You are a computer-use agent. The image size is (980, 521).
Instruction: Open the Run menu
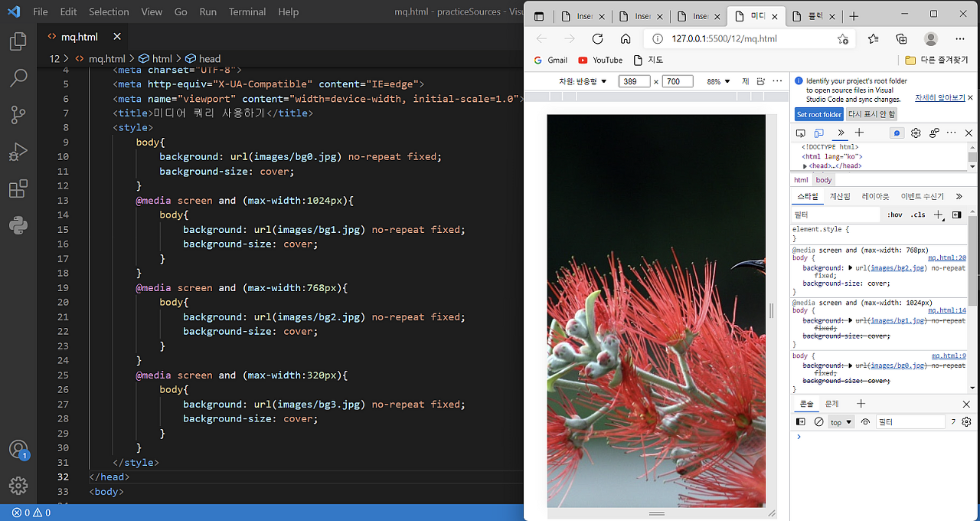[207, 11]
